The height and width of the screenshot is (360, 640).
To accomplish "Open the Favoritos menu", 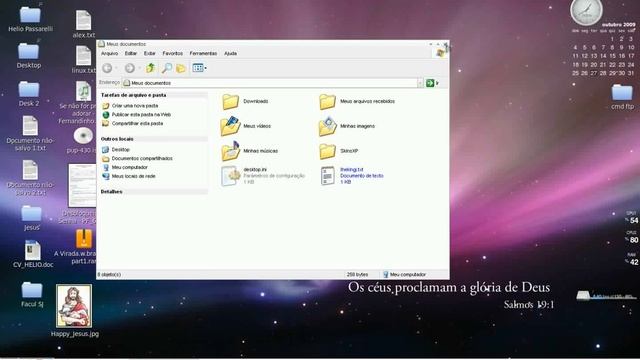I will [x=173, y=53].
